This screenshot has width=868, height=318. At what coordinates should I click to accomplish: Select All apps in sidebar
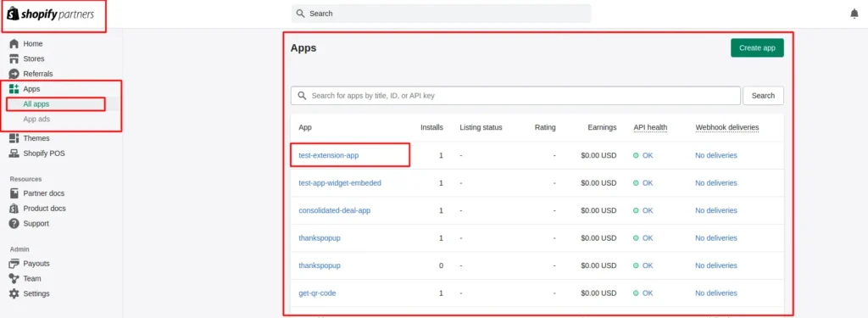tap(36, 104)
